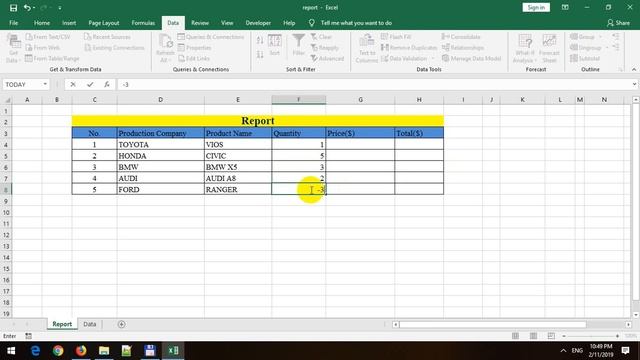Expand the Ungroup dropdown arrow

(607, 48)
